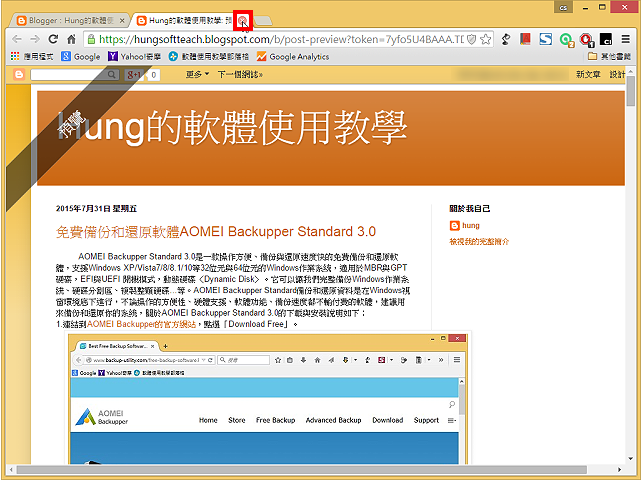This screenshot has height=484, width=644.
Task: Select the Hung software tutorial preview tab
Action: pos(190,20)
